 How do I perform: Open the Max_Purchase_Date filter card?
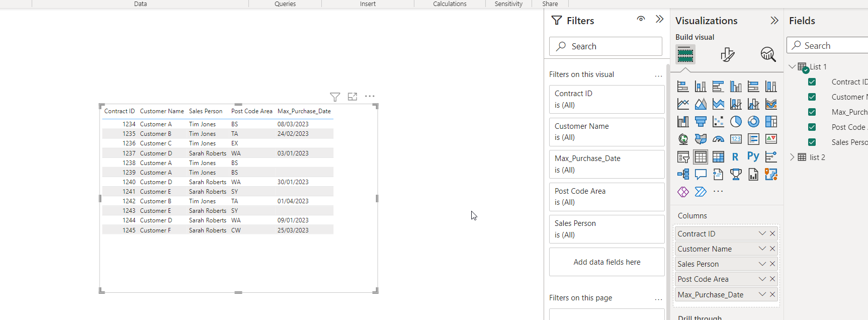(607, 164)
